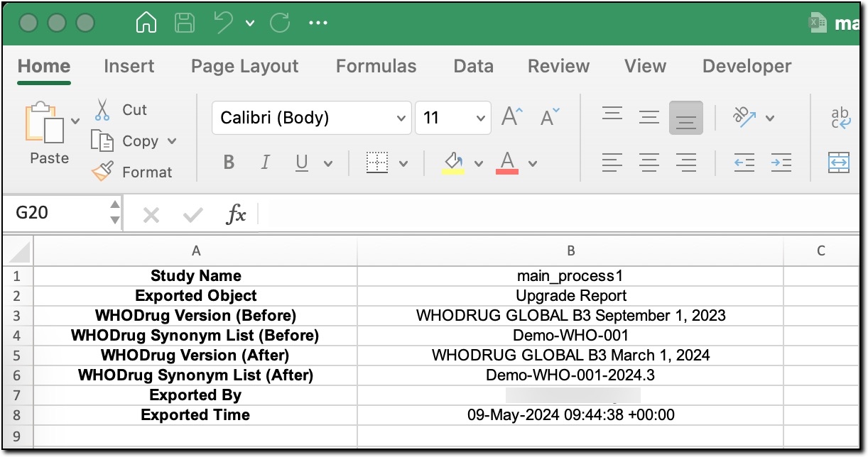Open the font color dropdown arrow
Screen dimensions: 868x457
coord(533,164)
